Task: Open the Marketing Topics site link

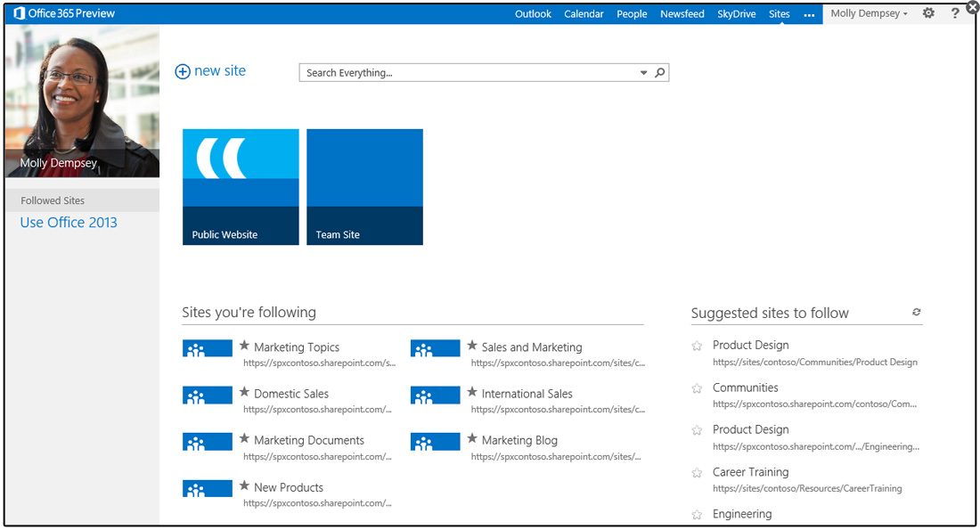Action: [x=297, y=347]
